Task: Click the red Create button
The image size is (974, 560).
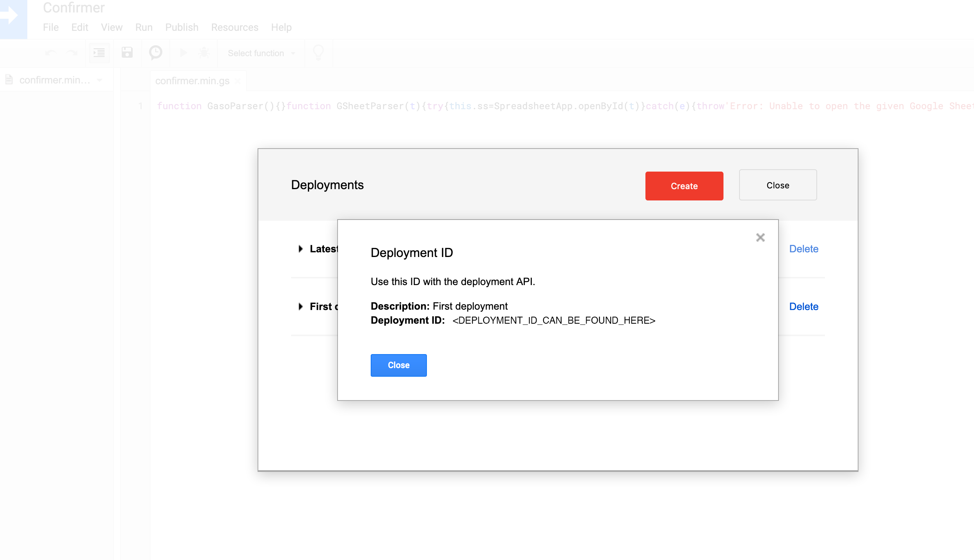Action: point(684,186)
